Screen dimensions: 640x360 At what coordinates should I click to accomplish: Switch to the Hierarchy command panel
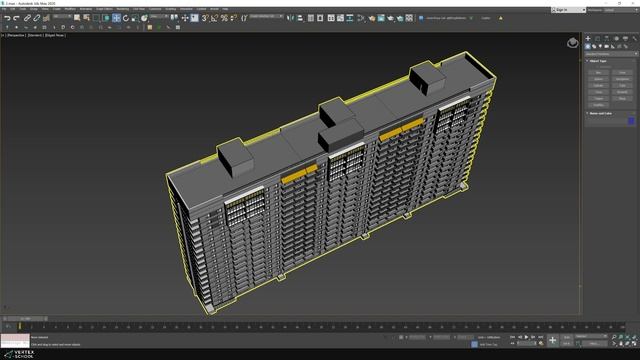click(607, 38)
